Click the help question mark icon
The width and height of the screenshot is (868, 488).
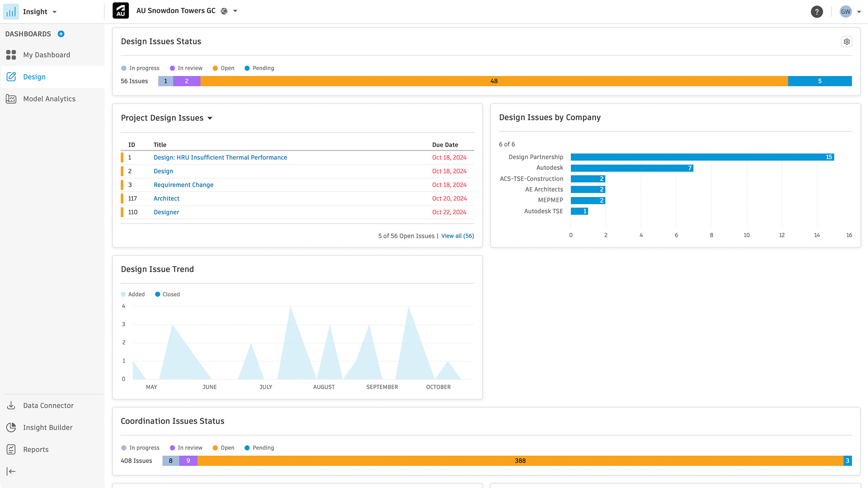[x=816, y=12]
